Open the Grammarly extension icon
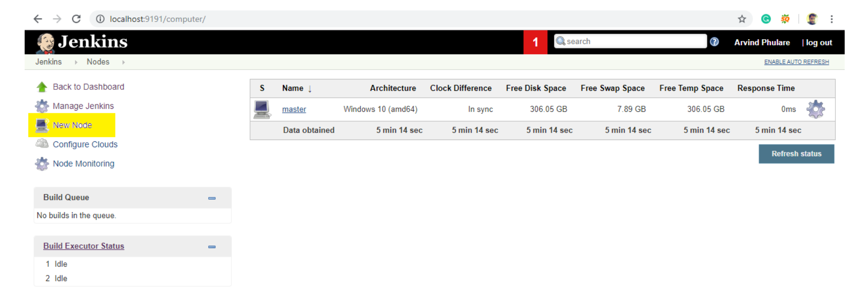 click(x=766, y=19)
